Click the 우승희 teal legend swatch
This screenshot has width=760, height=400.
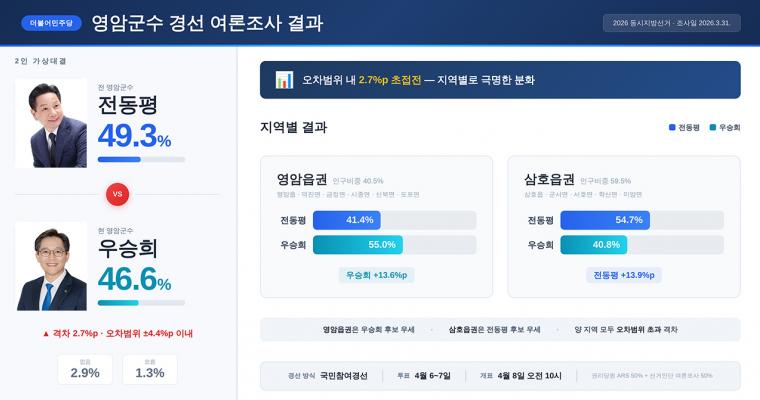click(712, 128)
